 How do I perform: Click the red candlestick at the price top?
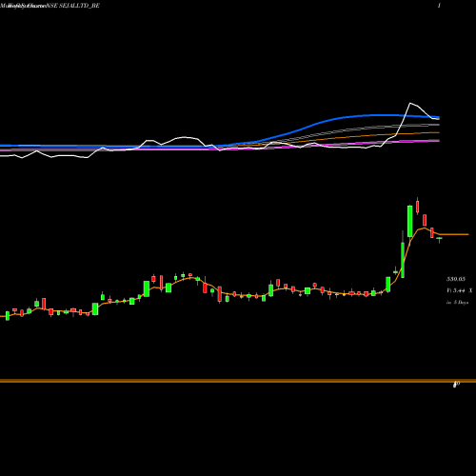point(418,207)
